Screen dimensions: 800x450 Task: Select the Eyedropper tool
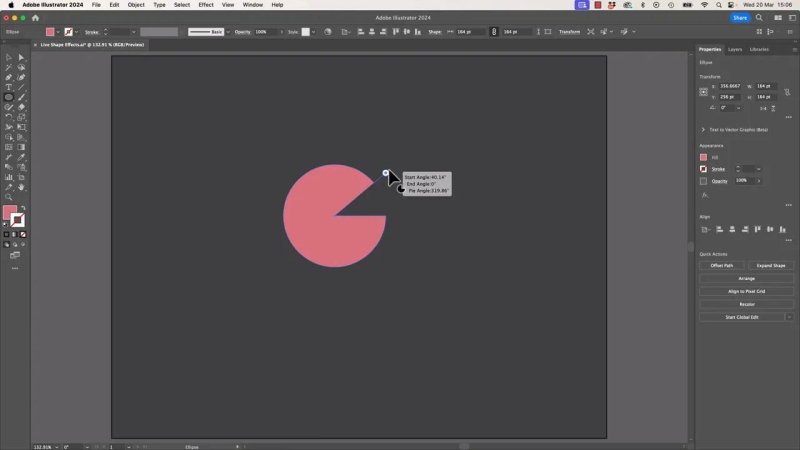21,157
